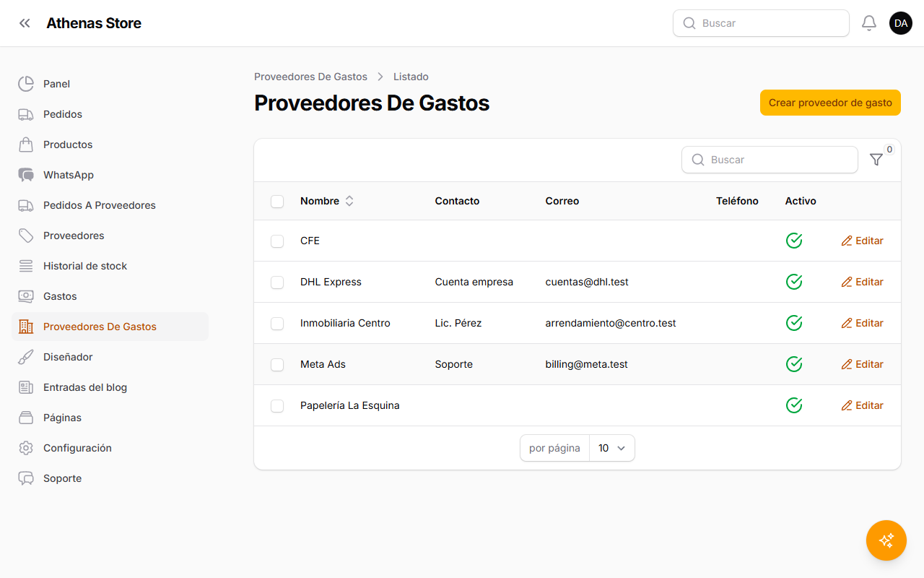Open Panel in sidebar

[x=110, y=84]
